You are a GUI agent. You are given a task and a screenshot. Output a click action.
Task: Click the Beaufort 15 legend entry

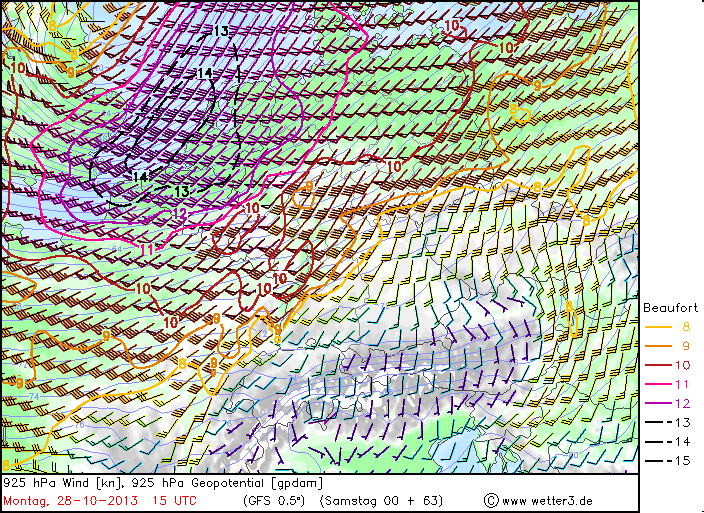668,460
